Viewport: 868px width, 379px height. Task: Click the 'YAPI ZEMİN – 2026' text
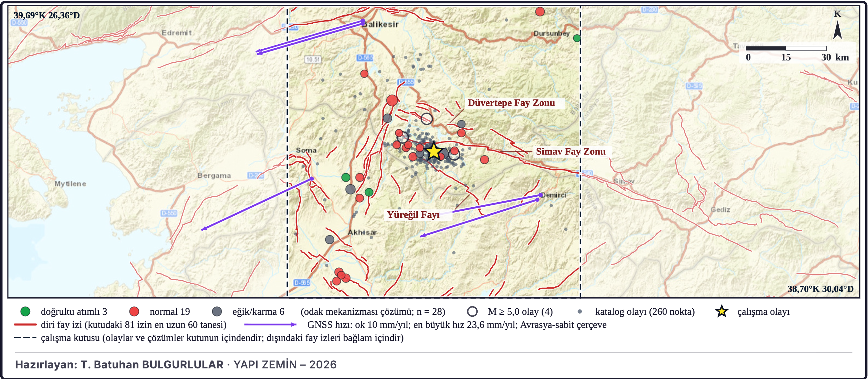(x=285, y=365)
